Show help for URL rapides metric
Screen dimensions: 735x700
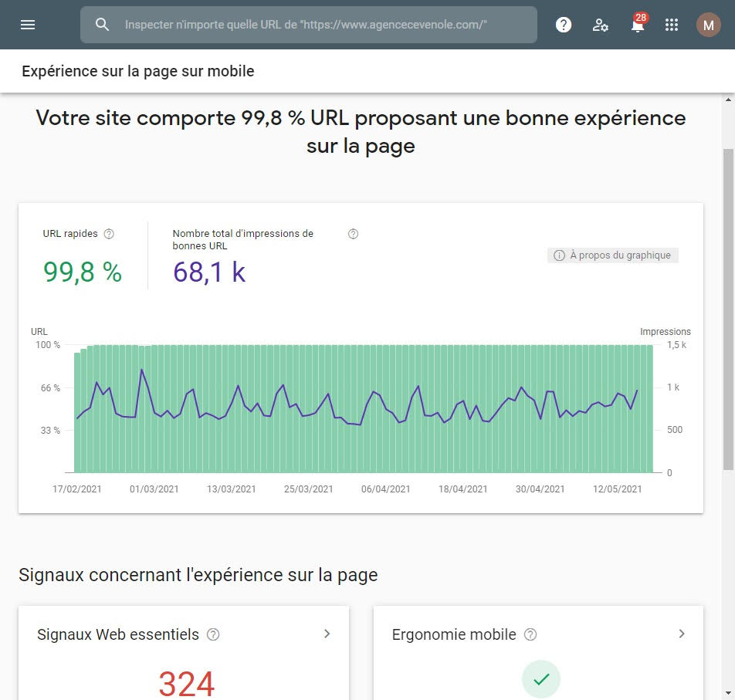[109, 234]
